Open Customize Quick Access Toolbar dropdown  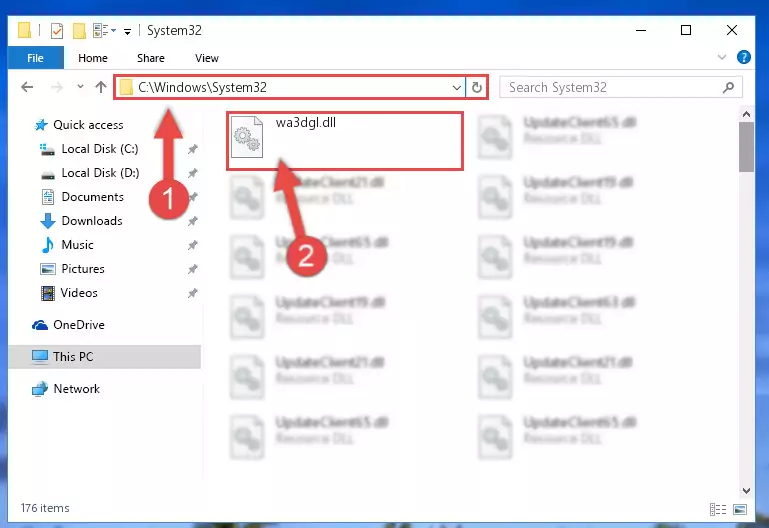127,32
